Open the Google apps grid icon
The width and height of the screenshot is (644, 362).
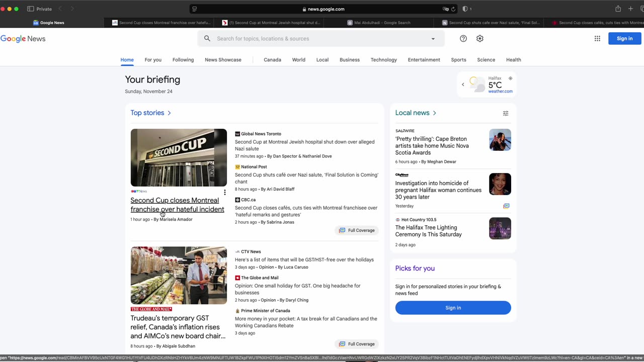click(597, 39)
